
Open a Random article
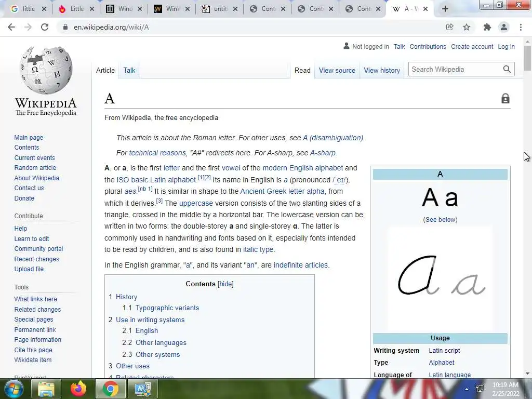pyautogui.click(x=35, y=168)
